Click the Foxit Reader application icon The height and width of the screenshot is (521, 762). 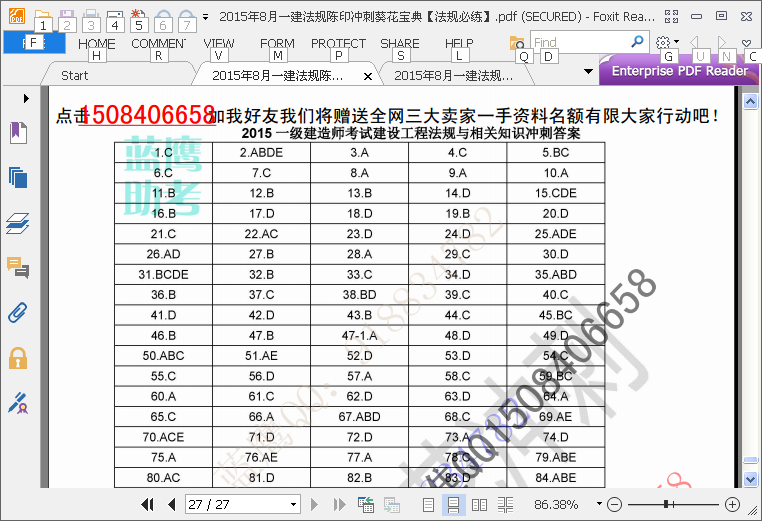click(x=17, y=16)
